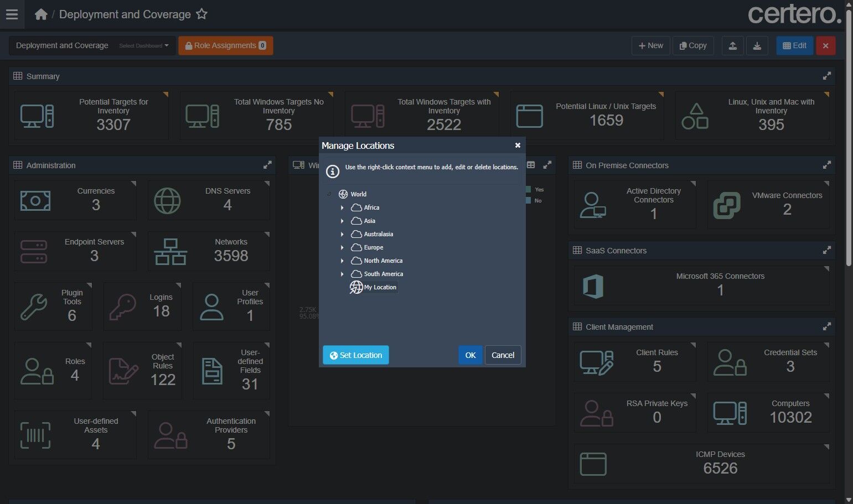Click the upload dashboard icon button
This screenshot has height=504, width=853.
[732, 45]
